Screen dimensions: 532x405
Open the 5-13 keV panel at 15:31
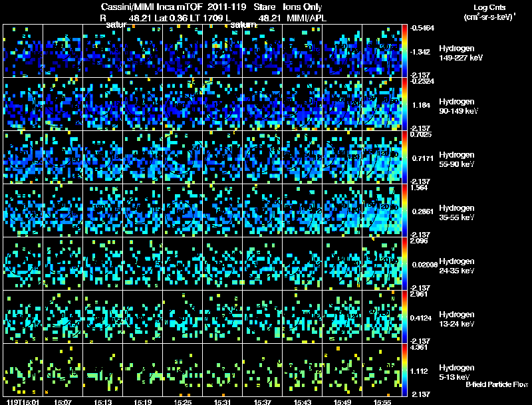click(222, 370)
